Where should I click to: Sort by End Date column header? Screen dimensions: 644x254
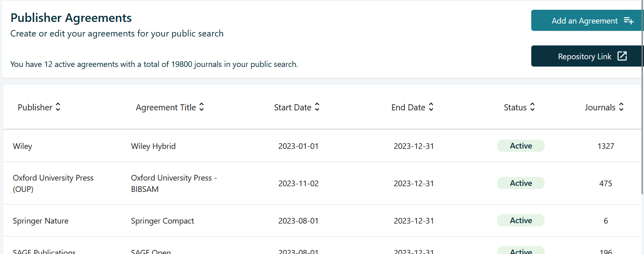pyautogui.click(x=412, y=107)
